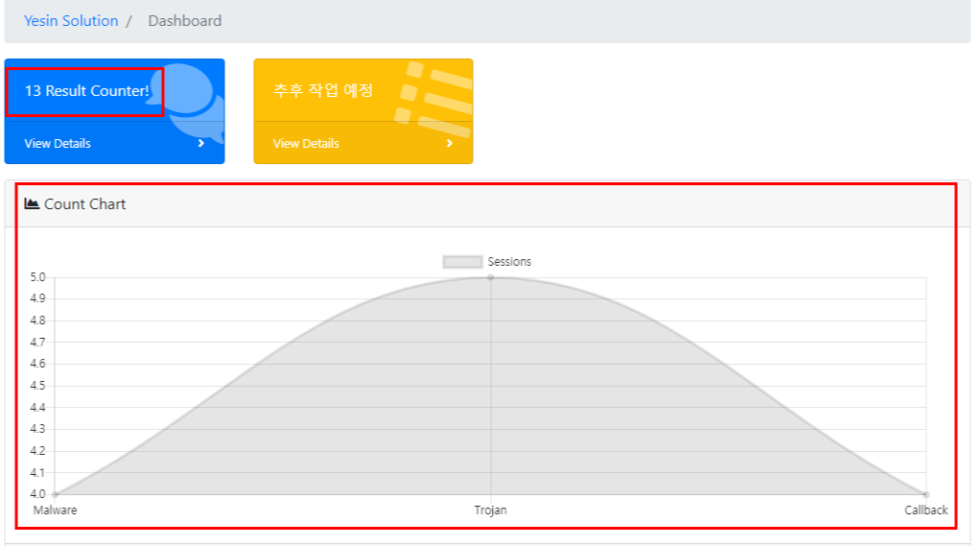The image size is (980, 546).
Task: Click the 4.0 y-axis value
Action: pos(37,494)
